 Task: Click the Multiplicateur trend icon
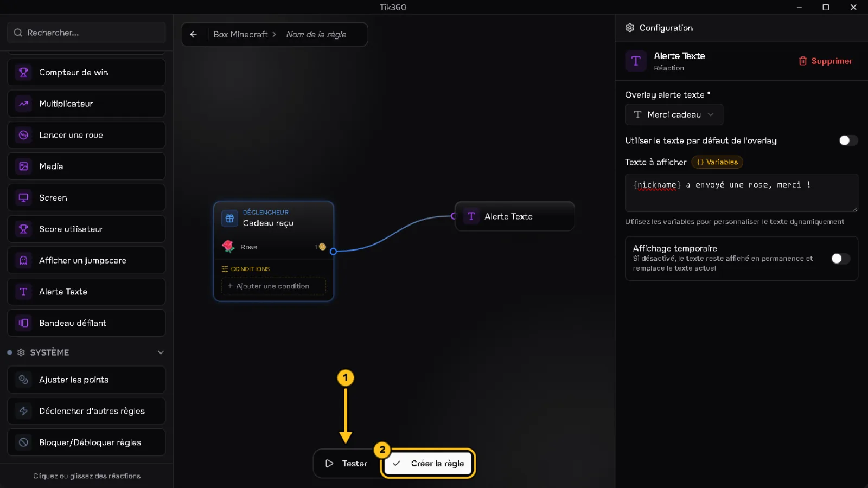coord(23,104)
